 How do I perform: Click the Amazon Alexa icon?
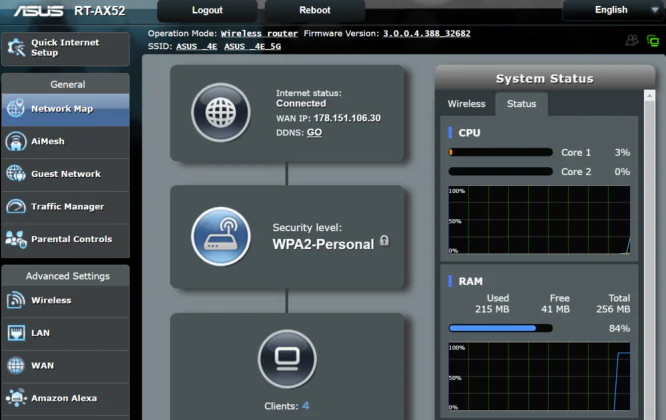tap(16, 398)
